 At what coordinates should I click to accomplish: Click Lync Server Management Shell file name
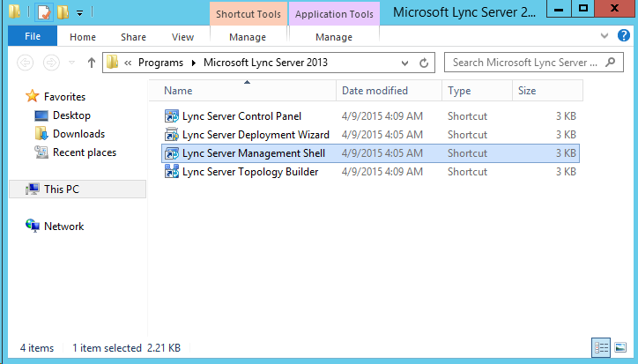click(x=254, y=153)
